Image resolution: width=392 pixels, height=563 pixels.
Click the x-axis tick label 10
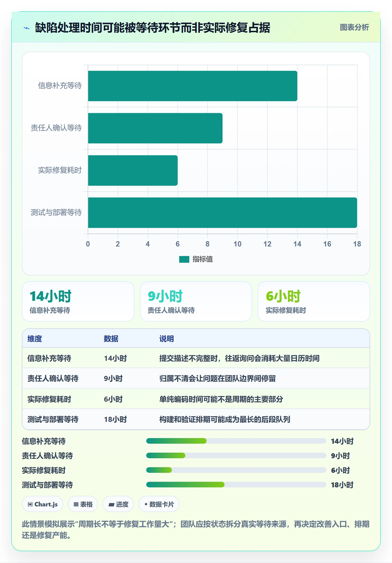237,244
